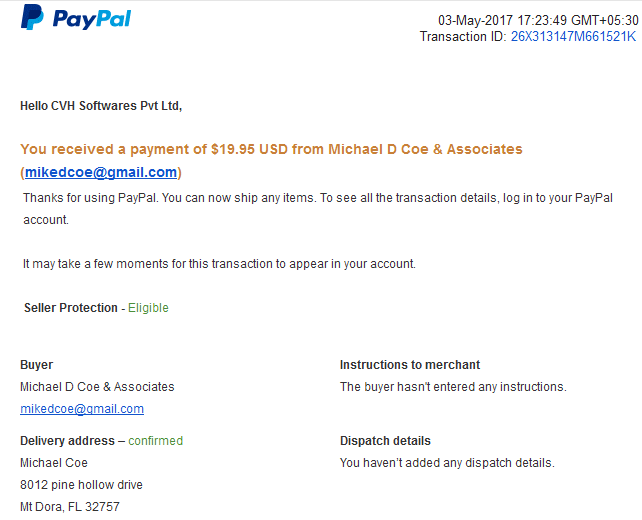The image size is (642, 520).
Task: Click mikedcoe@gmail.com link in orange heading
Action: click(101, 172)
